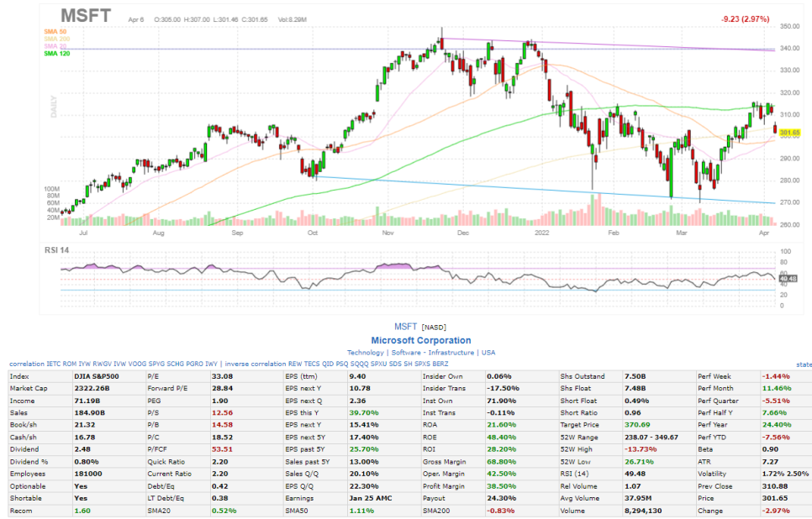812x519 pixels.
Task: Open correlated ticker SPYG
Action: click(x=157, y=364)
